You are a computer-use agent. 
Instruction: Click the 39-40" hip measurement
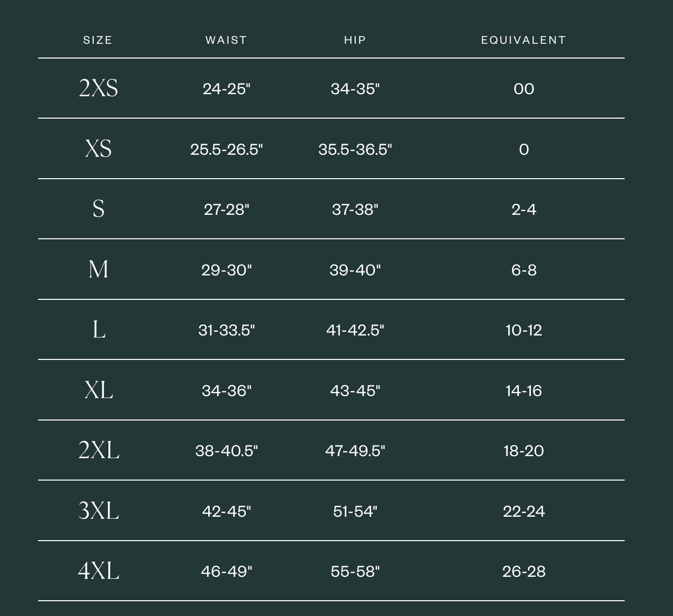(355, 270)
